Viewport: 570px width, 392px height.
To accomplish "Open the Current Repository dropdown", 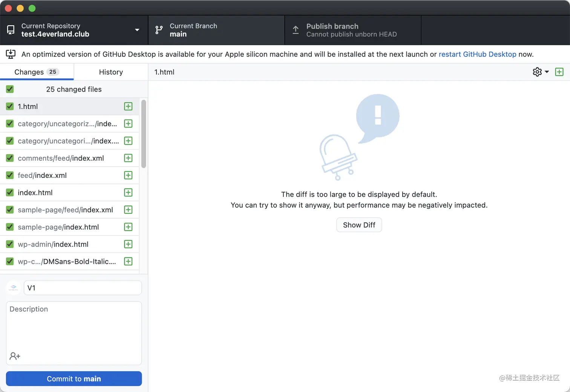I will coord(74,30).
